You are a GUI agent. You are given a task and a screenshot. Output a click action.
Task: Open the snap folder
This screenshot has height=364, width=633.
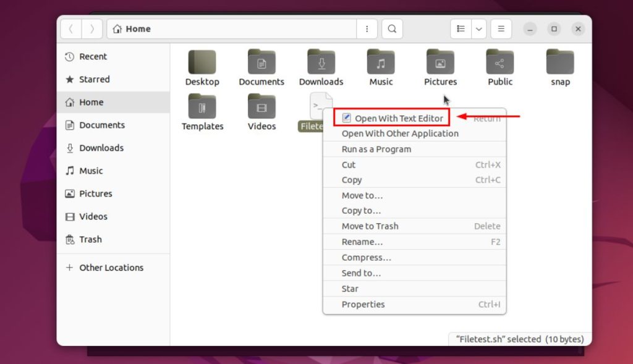click(x=559, y=65)
